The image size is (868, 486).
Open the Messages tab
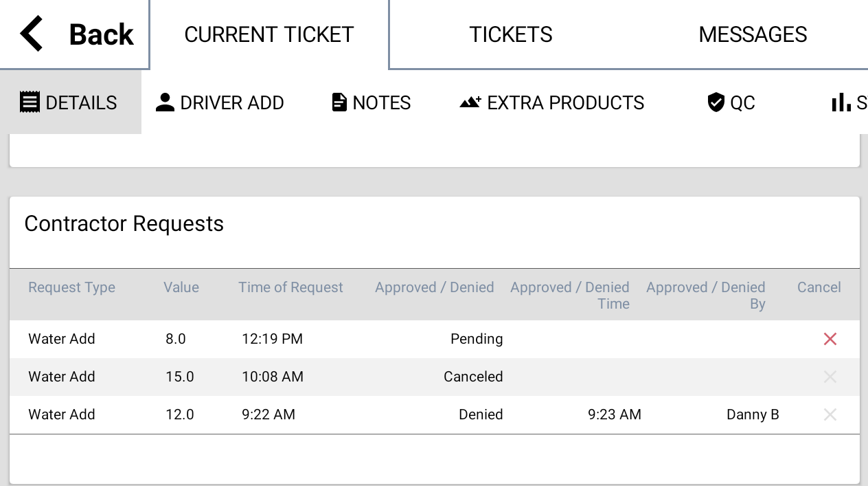pyautogui.click(x=753, y=34)
